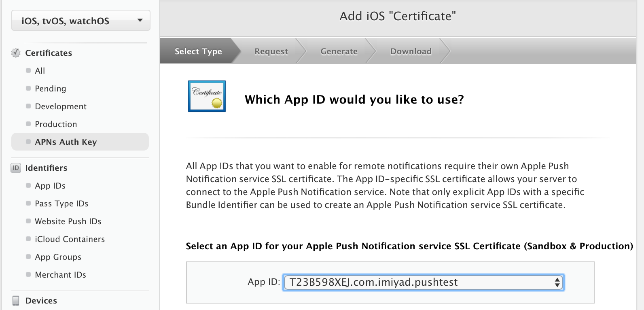Click the Identifiers ID icon
The image size is (644, 310).
point(16,168)
